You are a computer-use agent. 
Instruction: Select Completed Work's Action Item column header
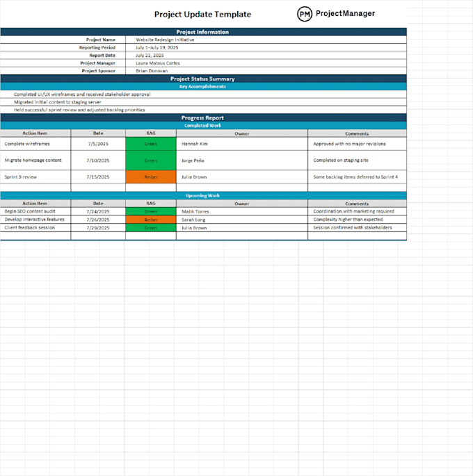coord(35,133)
